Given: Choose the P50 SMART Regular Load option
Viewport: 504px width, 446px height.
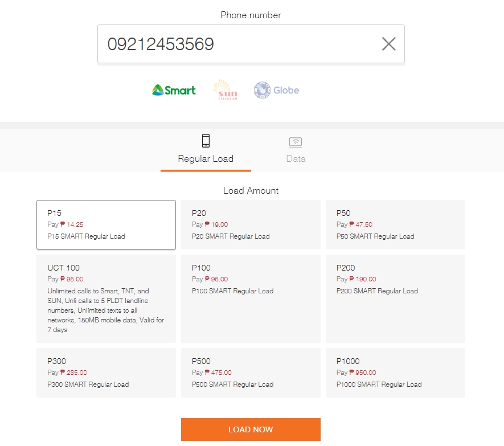Looking at the screenshot, I should coord(395,224).
